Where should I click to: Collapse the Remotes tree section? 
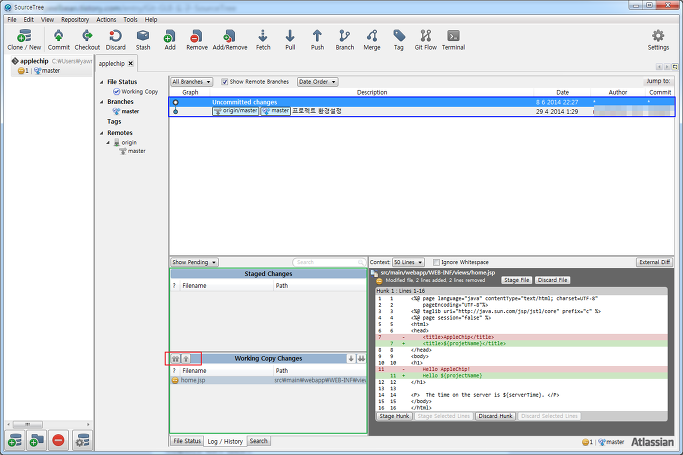[102, 133]
